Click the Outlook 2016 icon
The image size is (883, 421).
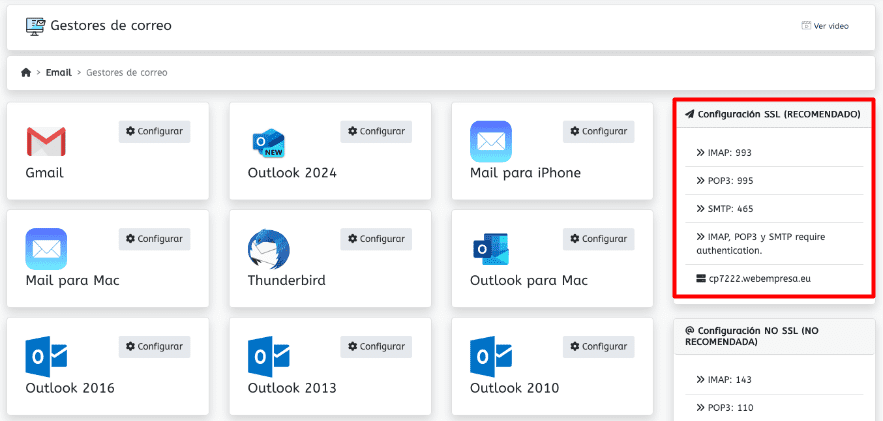[x=46, y=356]
